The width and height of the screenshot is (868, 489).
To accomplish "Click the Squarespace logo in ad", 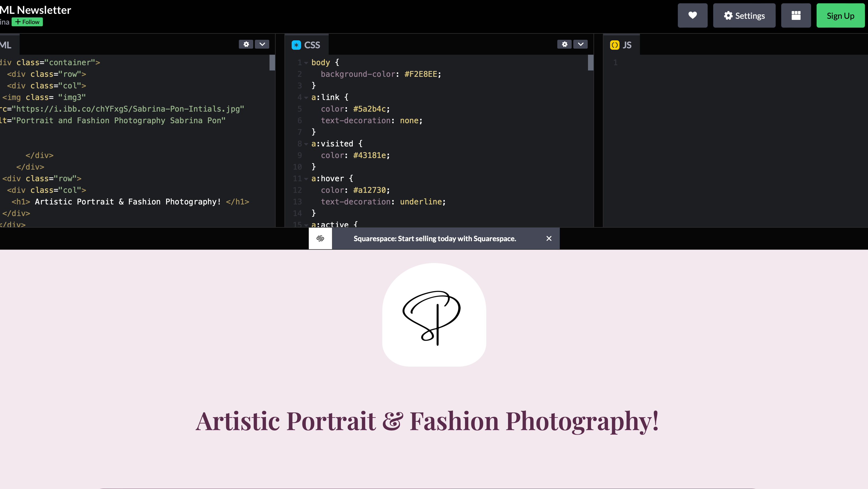I will point(320,238).
